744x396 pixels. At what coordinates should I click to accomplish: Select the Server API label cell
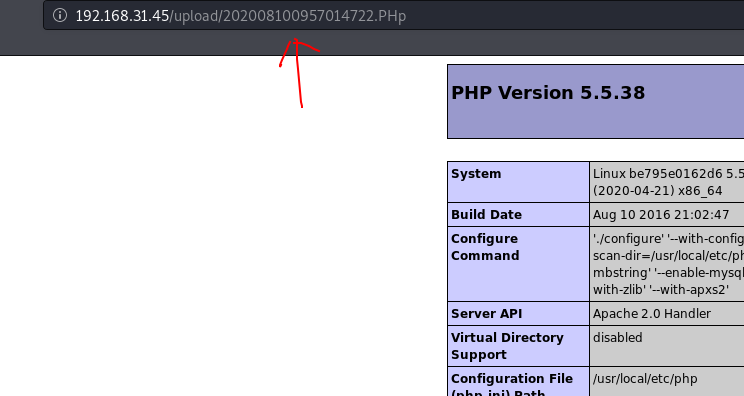coord(518,313)
